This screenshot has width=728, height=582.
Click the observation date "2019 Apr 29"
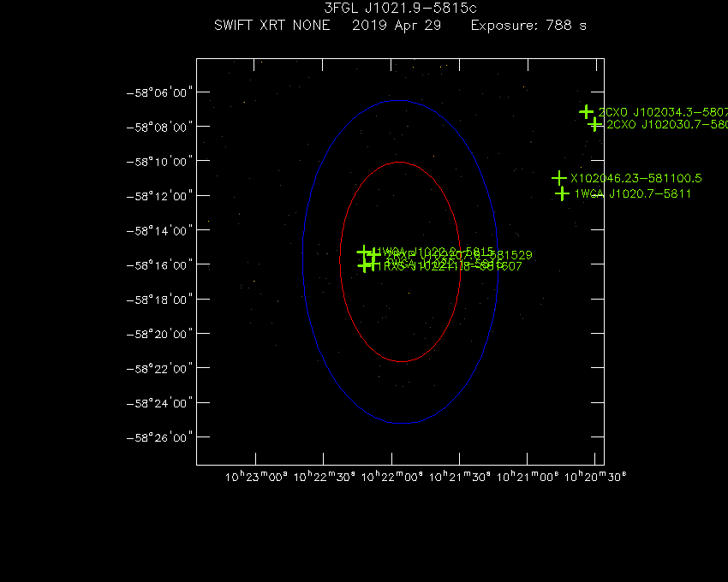[x=397, y=26]
